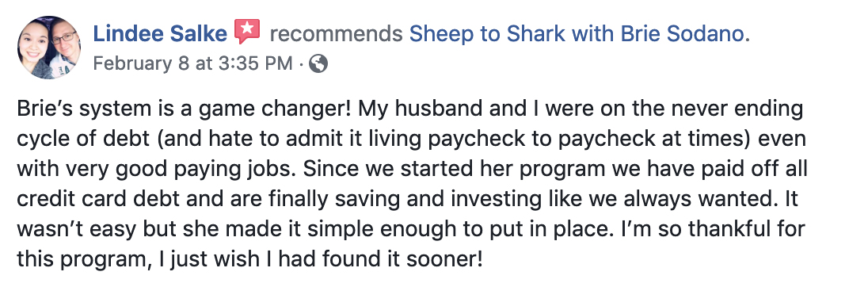This screenshot has width=868, height=287.
Task: Click the word "recommends" in the header
Action: [x=336, y=34]
